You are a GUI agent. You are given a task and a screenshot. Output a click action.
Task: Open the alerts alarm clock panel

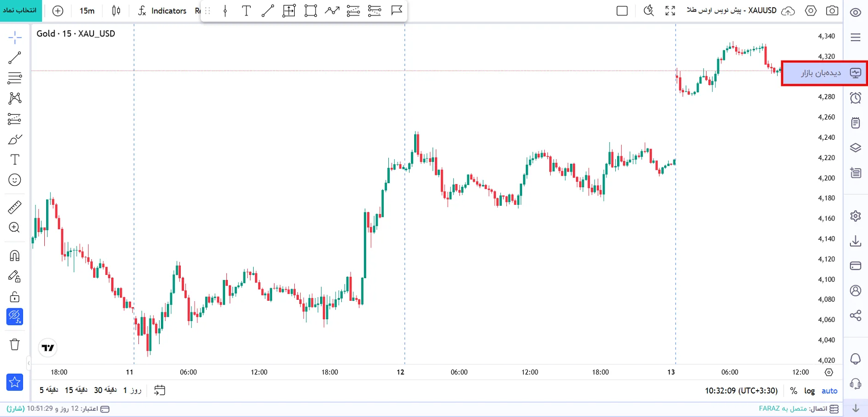point(856,98)
